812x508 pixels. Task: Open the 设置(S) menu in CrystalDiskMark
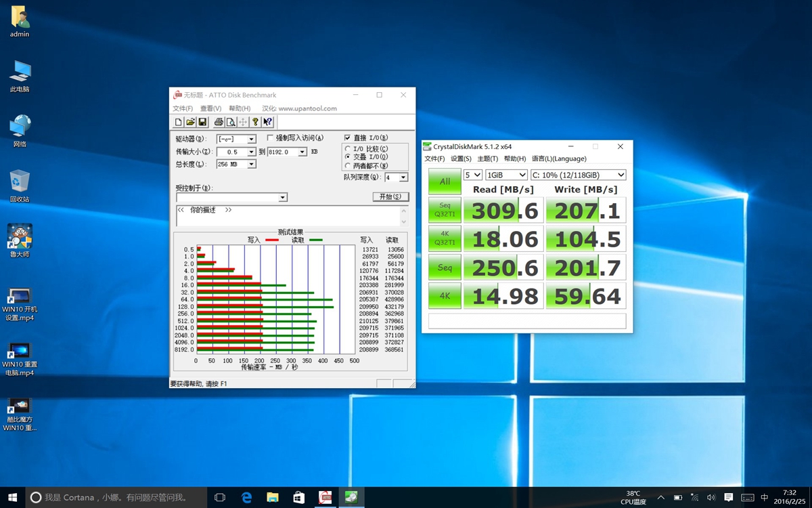coord(461,158)
